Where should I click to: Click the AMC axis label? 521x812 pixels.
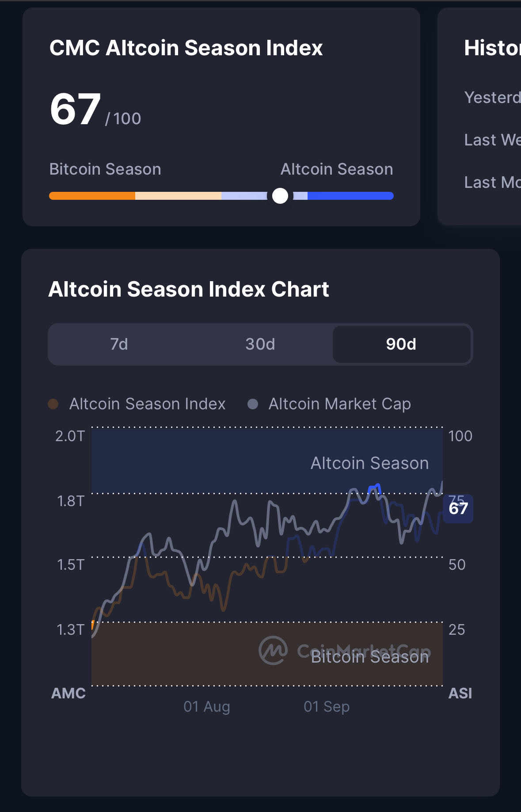coord(68,693)
